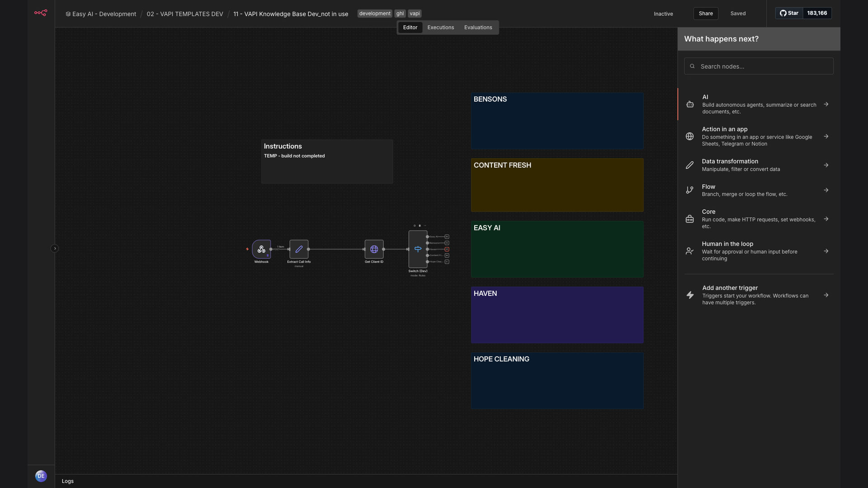
Task: Click the red trigger lightning bolt by Webhook
Action: point(247,249)
